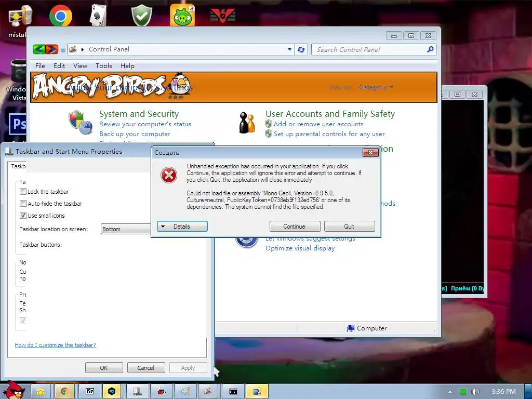Toggle Auto-hide the taskbar checkbox
Image resolution: width=532 pixels, height=399 pixels.
click(23, 203)
